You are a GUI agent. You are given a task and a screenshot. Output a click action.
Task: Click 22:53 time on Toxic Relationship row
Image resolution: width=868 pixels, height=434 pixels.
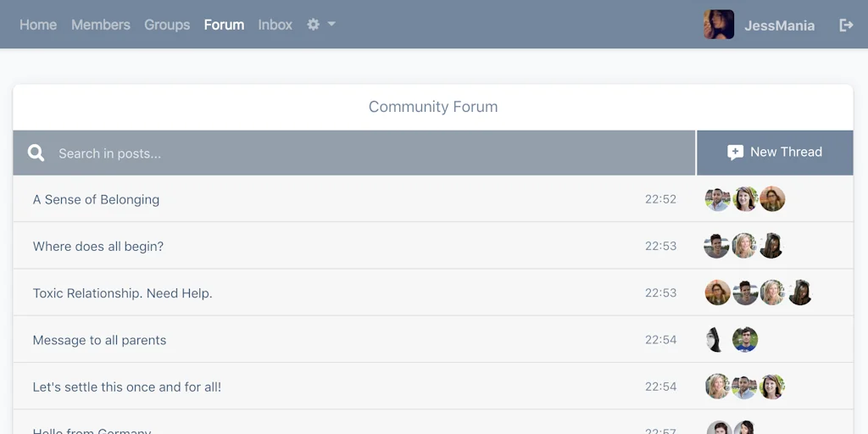660,292
